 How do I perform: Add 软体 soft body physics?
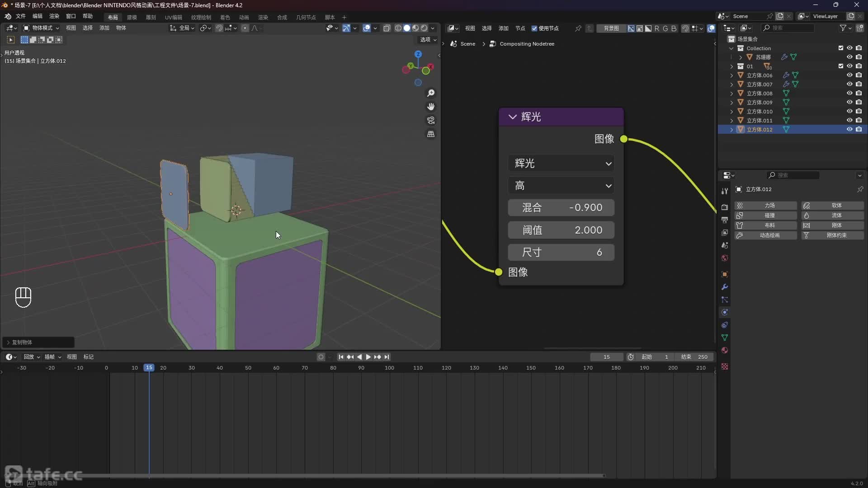(832, 206)
